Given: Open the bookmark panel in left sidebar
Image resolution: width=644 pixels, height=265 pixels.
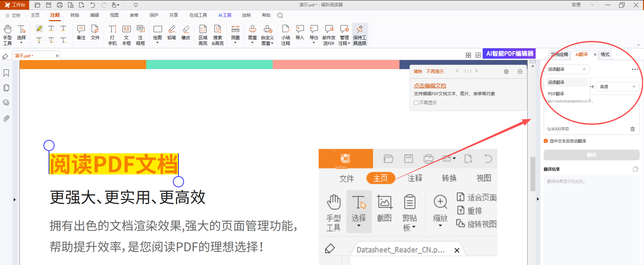Looking at the screenshot, I should [6, 73].
